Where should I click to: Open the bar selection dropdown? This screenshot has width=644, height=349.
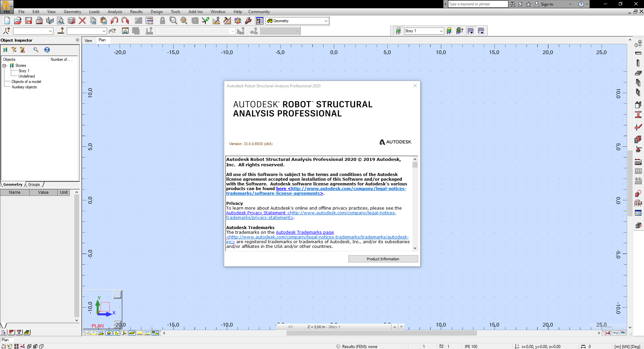coord(104,31)
